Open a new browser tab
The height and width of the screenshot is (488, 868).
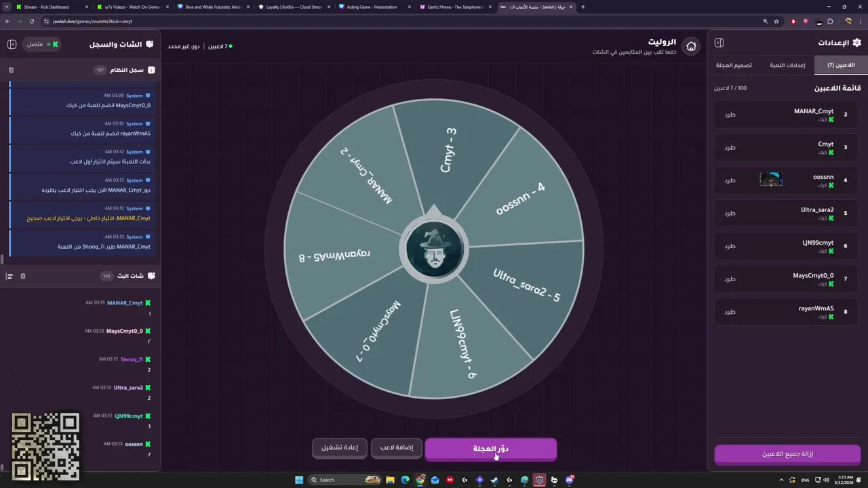click(x=583, y=7)
